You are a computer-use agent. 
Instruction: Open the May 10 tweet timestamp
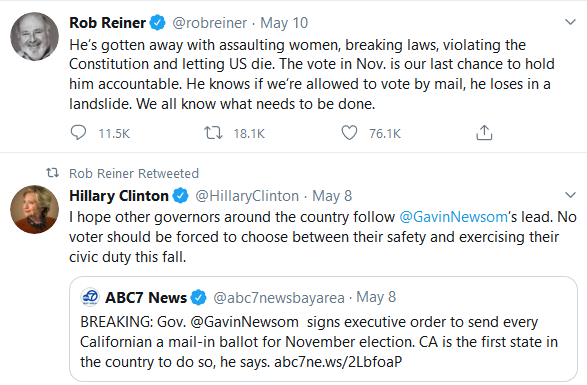point(284,23)
